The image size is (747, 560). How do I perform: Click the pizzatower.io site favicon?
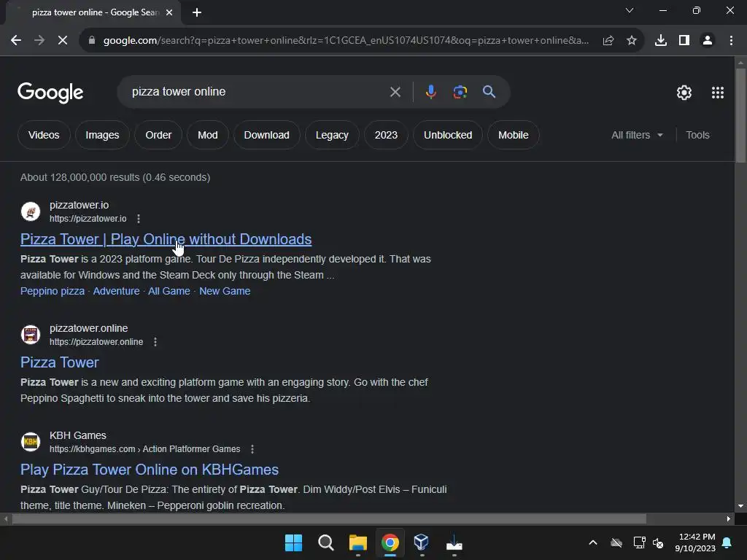[x=31, y=211]
